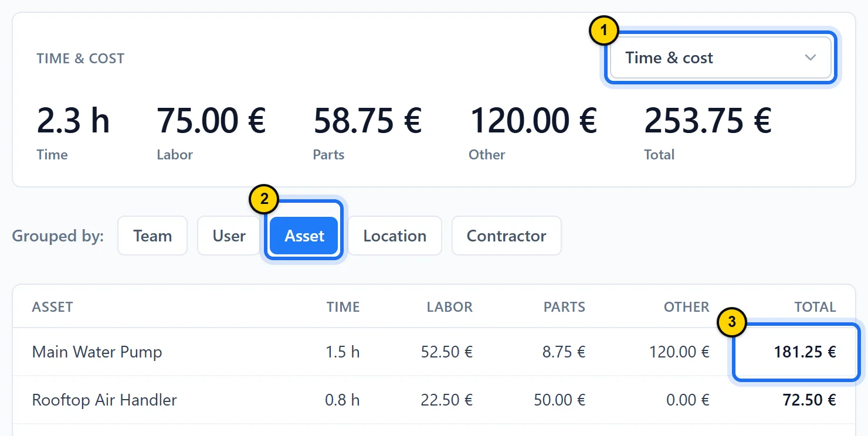This screenshot has width=868, height=436.
Task: Click the ASSET column header
Action: tap(52, 307)
